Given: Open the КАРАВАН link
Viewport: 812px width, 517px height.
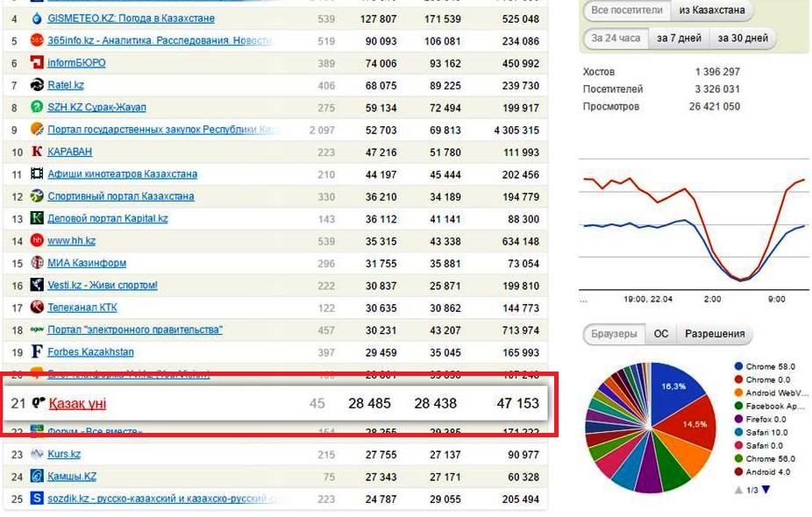Looking at the screenshot, I should coord(70,152).
